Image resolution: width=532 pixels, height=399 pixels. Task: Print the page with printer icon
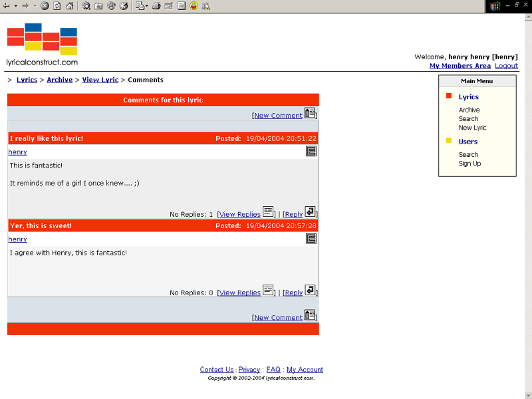[x=156, y=6]
